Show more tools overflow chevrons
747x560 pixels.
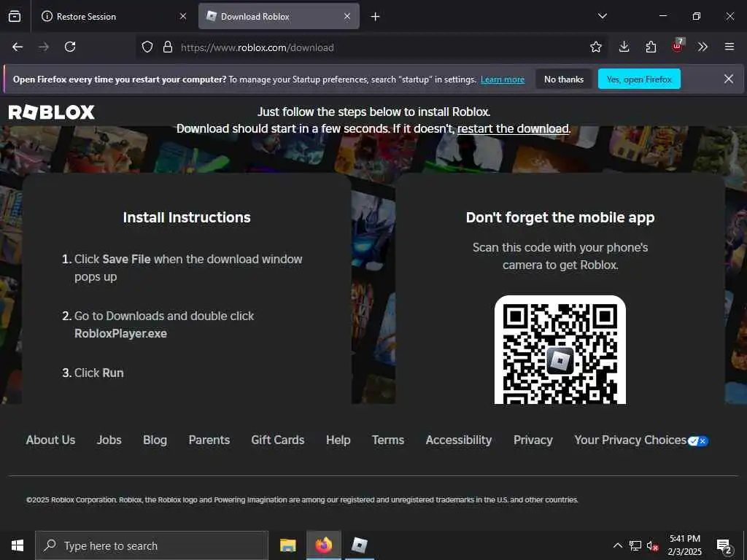point(703,47)
